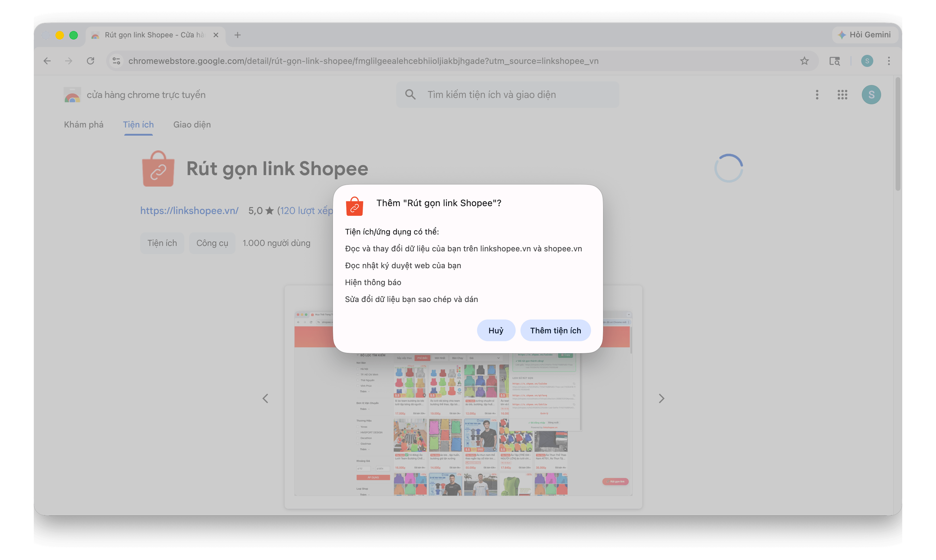Open Chrome three-dot main menu
This screenshot has width=936, height=560.
tap(889, 61)
